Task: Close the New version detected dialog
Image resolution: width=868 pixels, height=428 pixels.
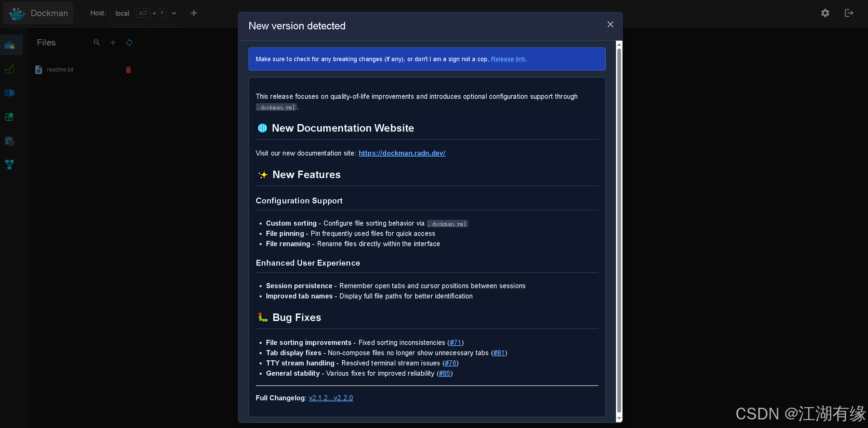Action: 610,24
